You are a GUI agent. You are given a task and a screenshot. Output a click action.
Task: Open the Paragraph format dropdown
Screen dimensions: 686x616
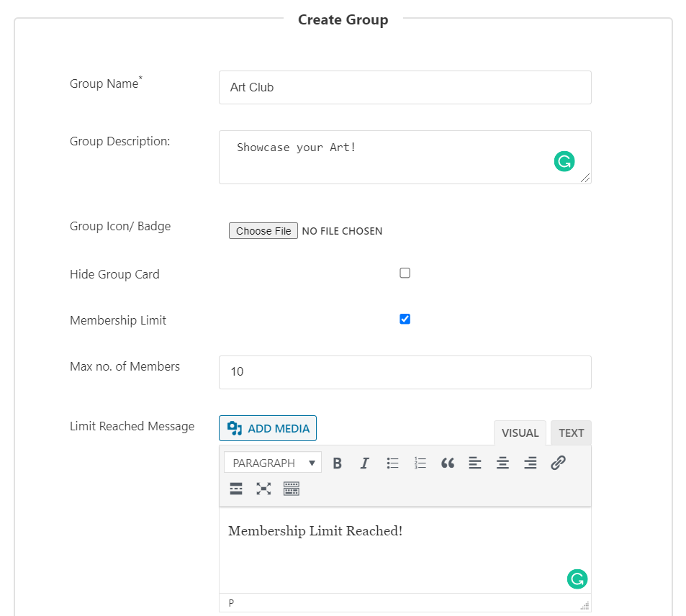tap(272, 463)
